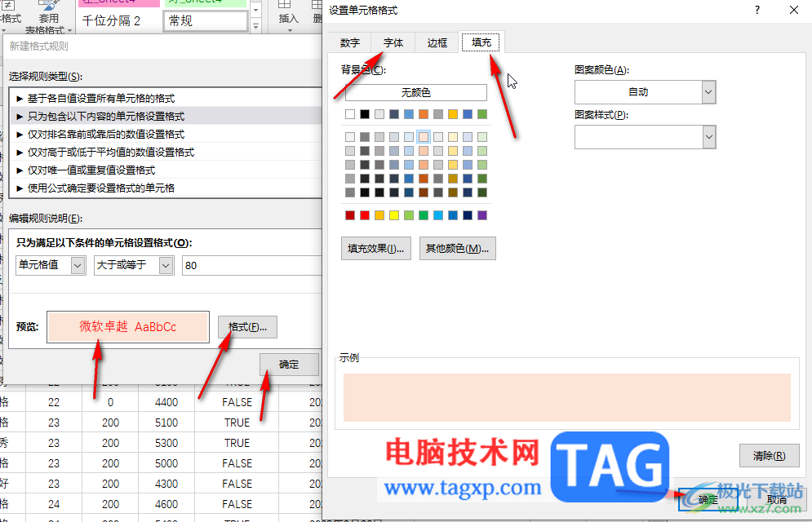
Task: Select rule type 使用公式确定要设置格式的单元格
Action: coord(166,188)
